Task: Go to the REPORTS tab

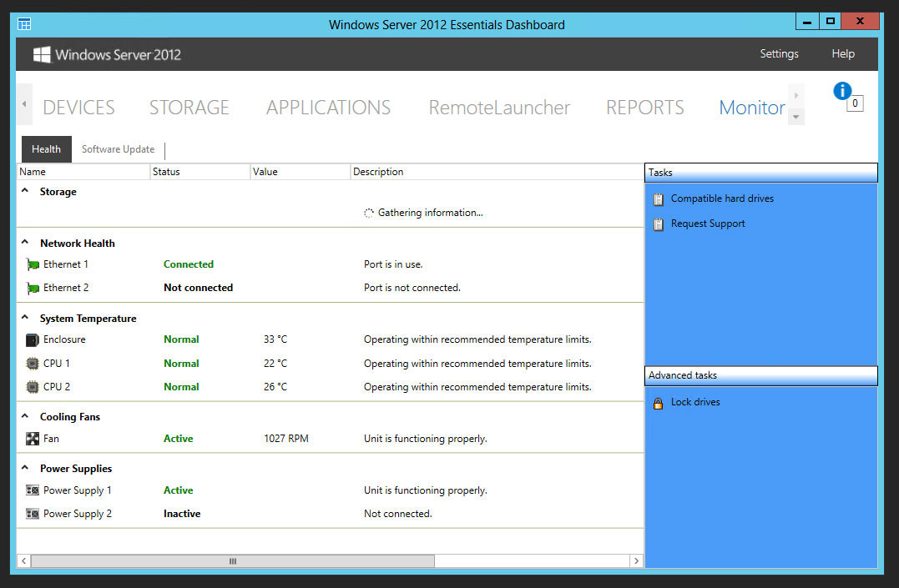Action: tap(645, 107)
